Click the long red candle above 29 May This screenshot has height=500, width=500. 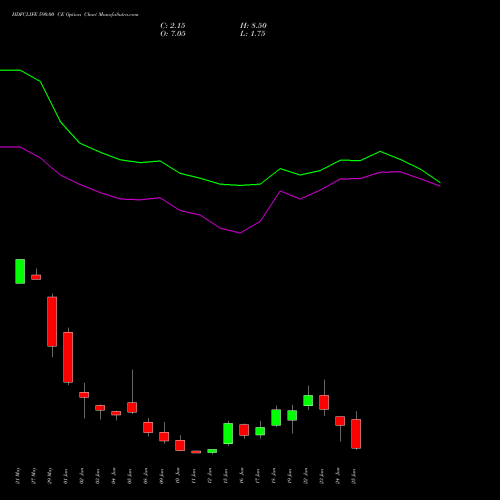[52, 322]
